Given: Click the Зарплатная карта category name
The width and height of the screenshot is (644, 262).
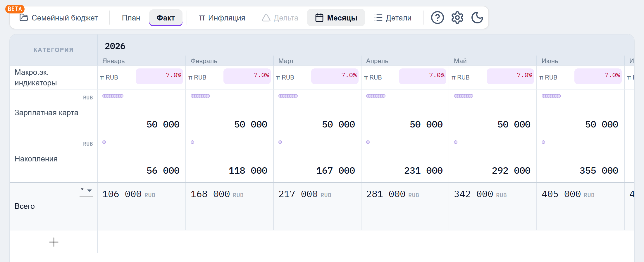Looking at the screenshot, I should 47,113.
